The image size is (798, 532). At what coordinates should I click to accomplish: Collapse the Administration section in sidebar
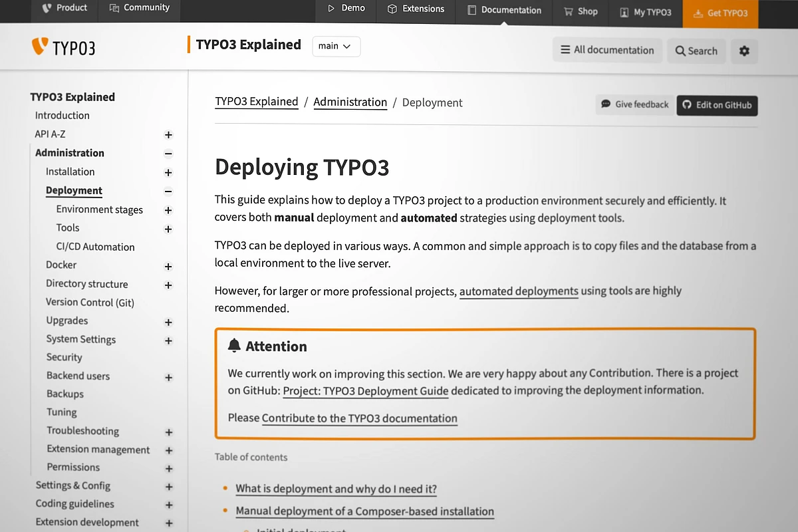[x=168, y=154]
